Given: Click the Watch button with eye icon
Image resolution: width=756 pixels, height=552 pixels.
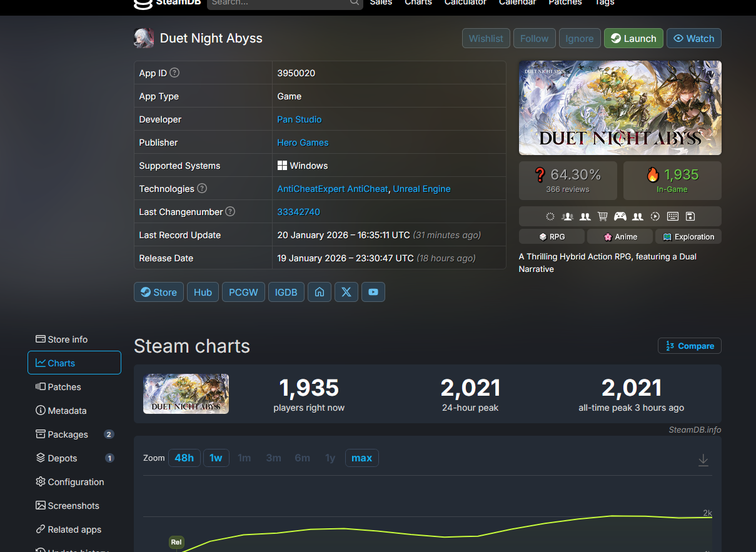Looking at the screenshot, I should 694,38.
